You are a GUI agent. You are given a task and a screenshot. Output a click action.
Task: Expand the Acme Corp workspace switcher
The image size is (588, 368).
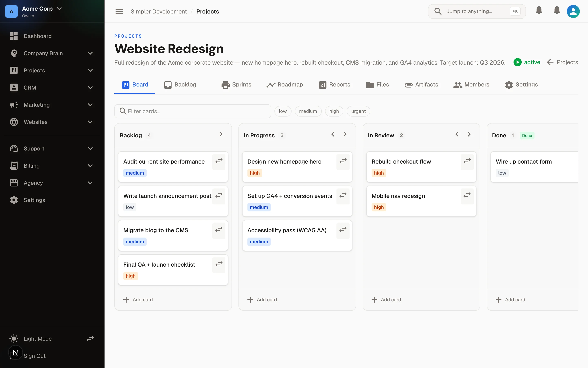pos(59,9)
